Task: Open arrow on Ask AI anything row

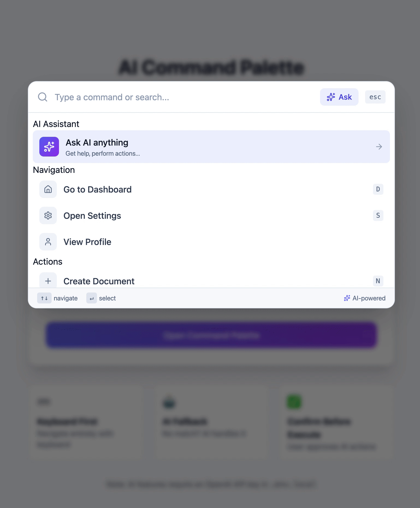Action: pos(379,147)
